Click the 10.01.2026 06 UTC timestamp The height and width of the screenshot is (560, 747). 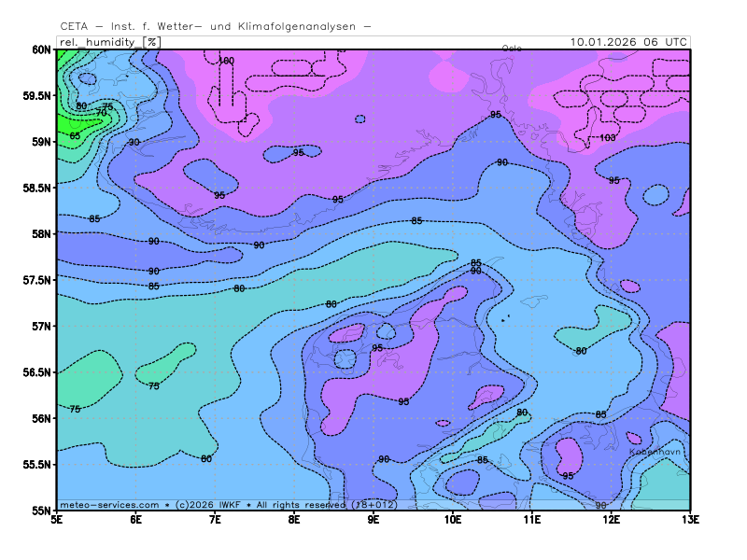(x=629, y=42)
